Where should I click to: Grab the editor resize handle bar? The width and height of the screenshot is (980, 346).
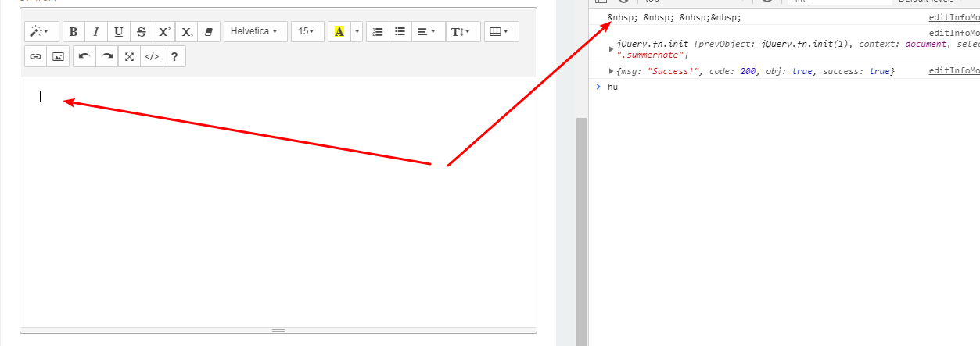[x=278, y=330]
